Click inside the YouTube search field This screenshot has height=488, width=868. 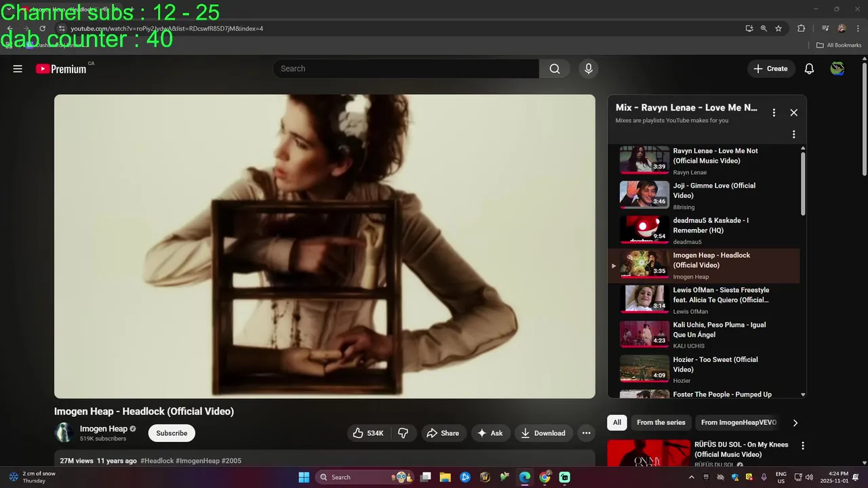point(406,68)
